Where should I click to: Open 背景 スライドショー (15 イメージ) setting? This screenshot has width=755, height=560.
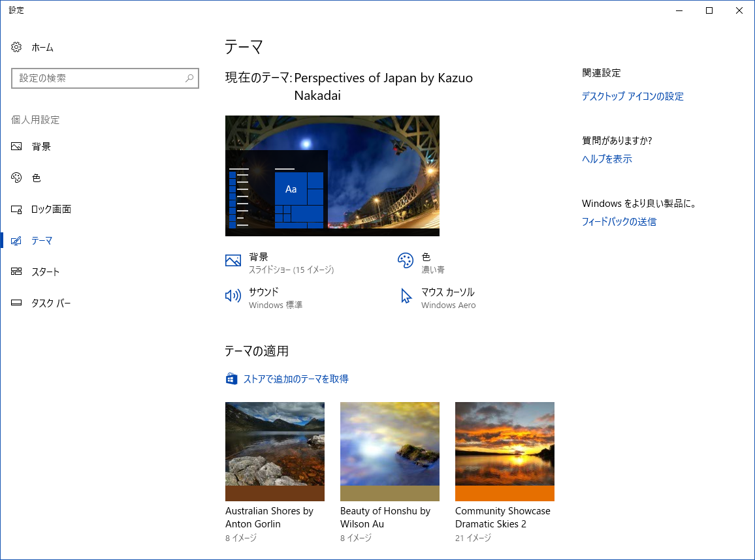click(280, 262)
